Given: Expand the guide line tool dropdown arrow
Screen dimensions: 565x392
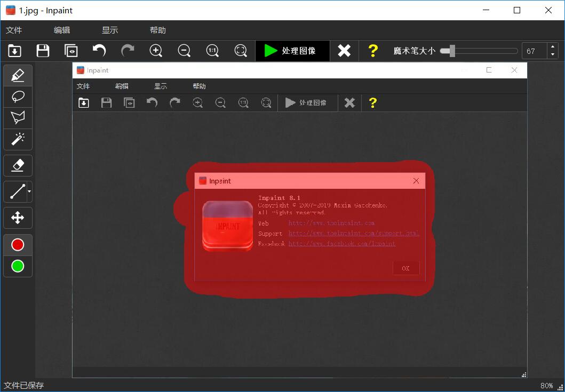Looking at the screenshot, I should click(29, 191).
